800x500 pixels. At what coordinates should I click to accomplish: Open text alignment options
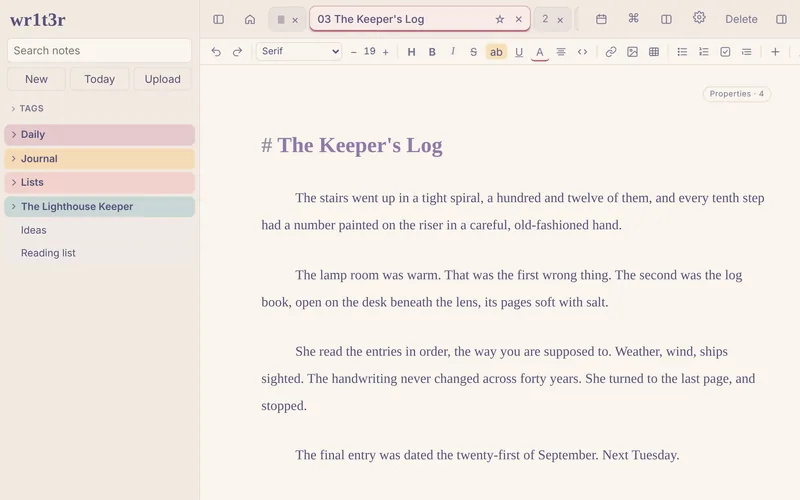pyautogui.click(x=561, y=52)
